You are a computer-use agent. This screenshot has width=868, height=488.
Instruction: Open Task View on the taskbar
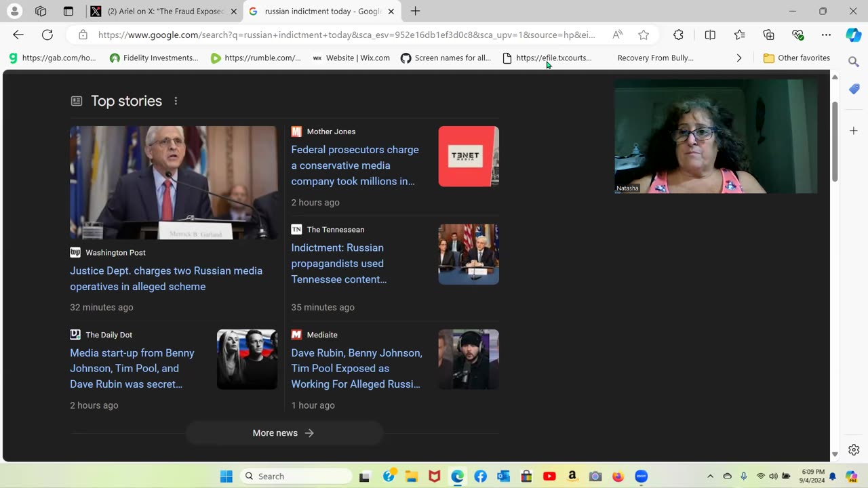click(x=365, y=476)
